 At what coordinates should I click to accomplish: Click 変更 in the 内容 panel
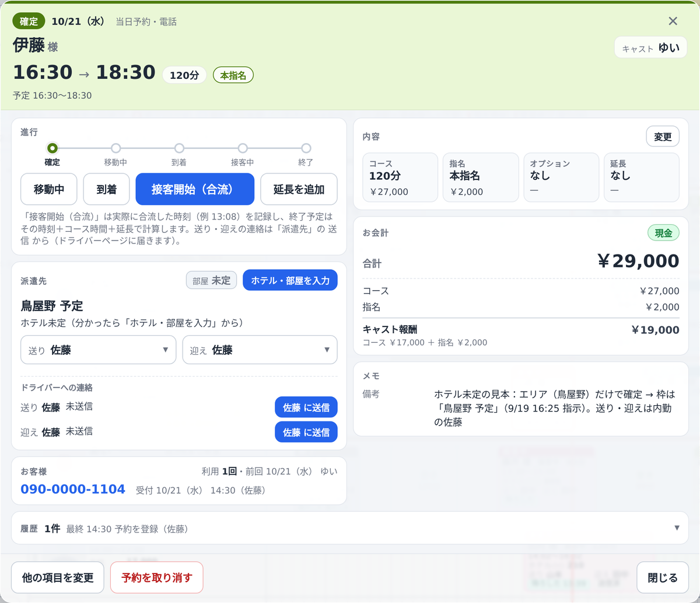pyautogui.click(x=663, y=137)
